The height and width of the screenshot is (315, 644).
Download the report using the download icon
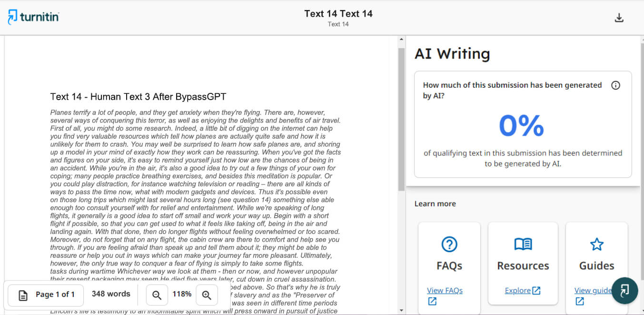coord(619,18)
